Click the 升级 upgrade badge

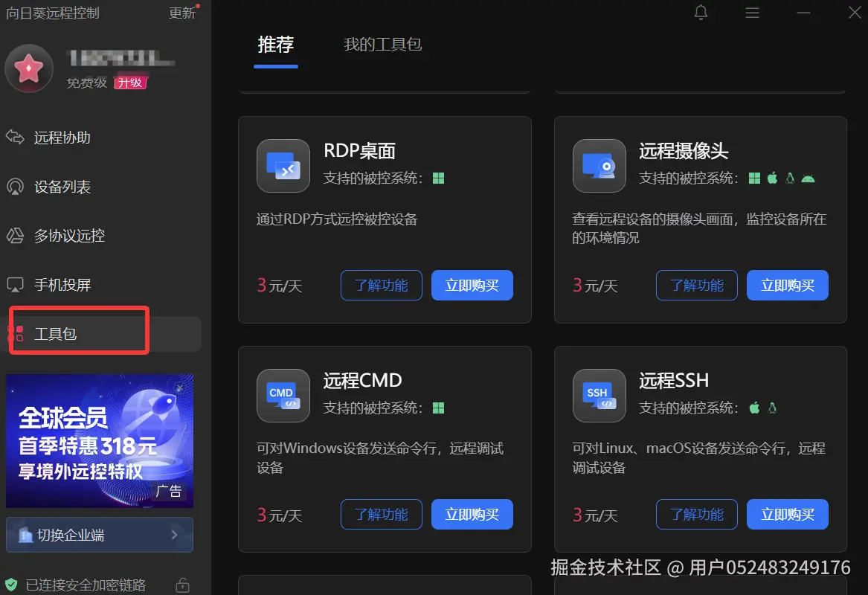point(131,83)
